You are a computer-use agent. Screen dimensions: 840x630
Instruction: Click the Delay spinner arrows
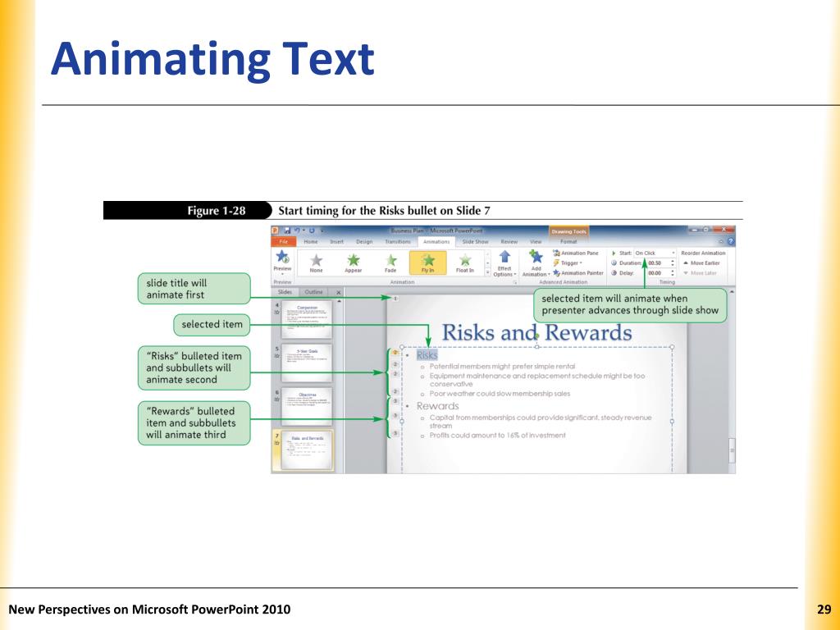673,272
